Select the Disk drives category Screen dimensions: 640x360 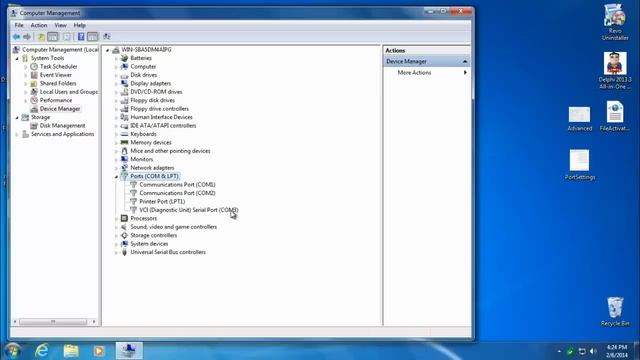click(x=143, y=75)
